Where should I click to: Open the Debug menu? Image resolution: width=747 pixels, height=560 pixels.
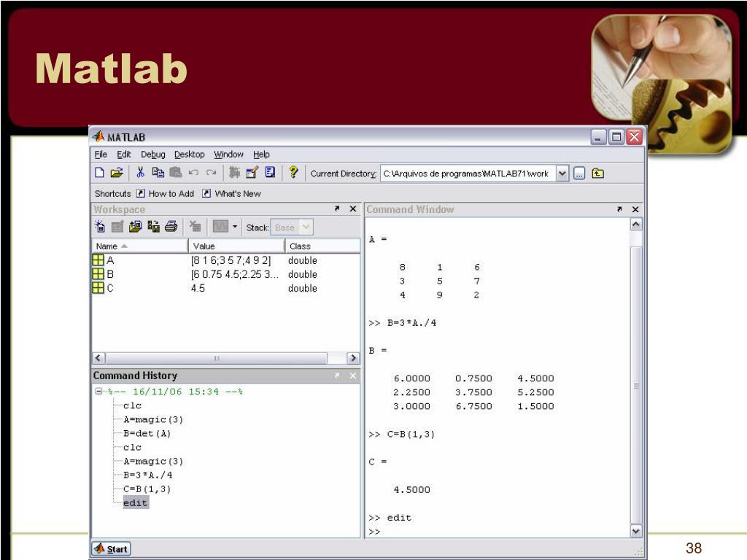pos(153,155)
